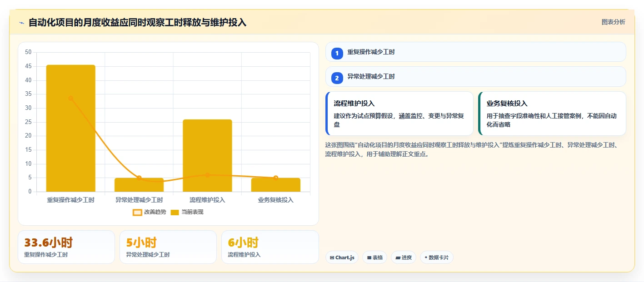Click the blue number 1 badge
644x282 pixels.
click(337, 54)
